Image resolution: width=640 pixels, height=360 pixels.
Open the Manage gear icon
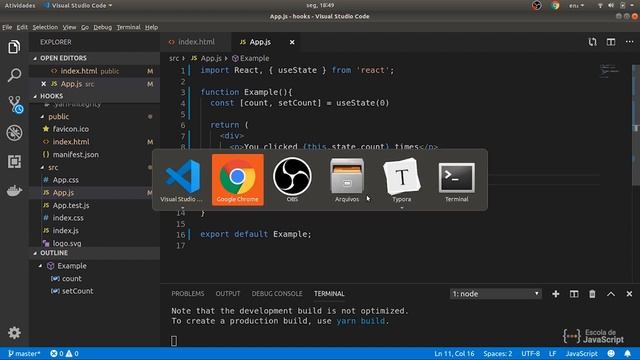pos(14,333)
